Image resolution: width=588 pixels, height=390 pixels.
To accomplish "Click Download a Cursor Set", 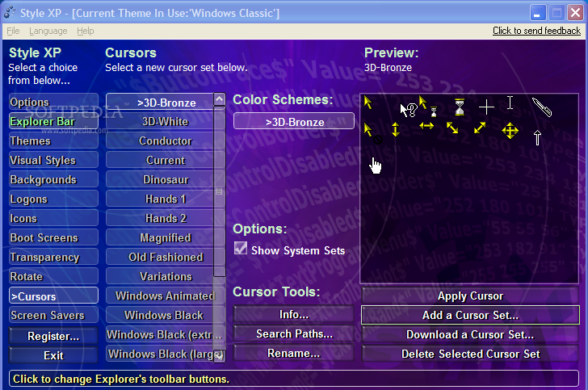I will pos(470,334).
